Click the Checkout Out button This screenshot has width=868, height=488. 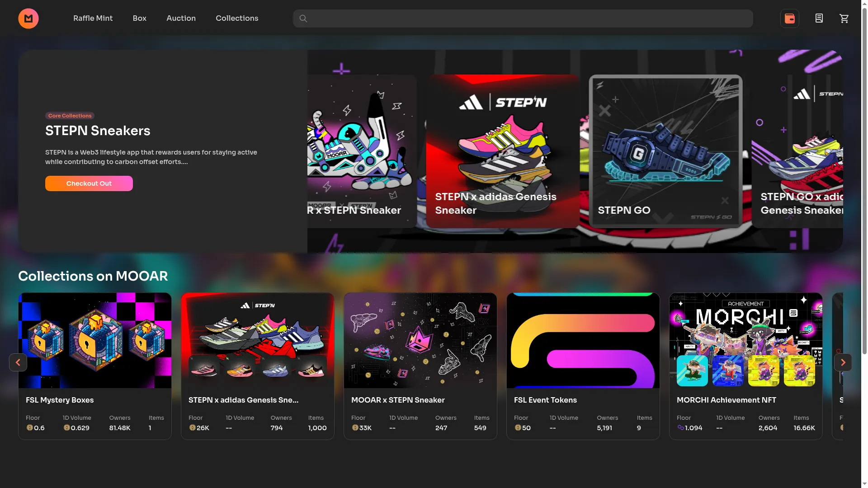(89, 183)
